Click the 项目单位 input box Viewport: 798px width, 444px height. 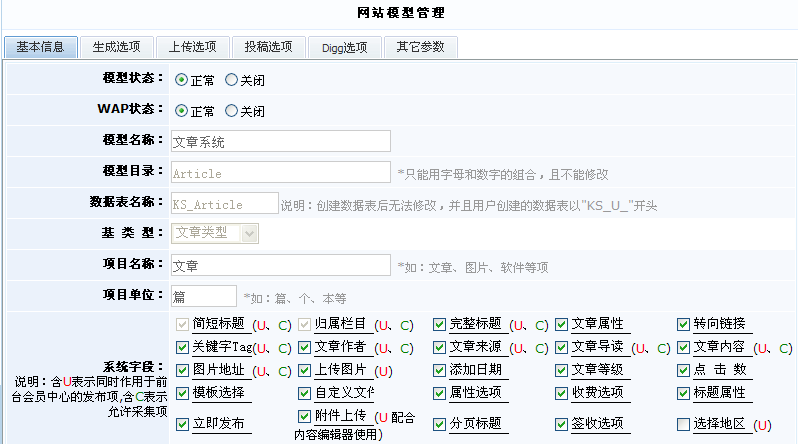point(204,296)
